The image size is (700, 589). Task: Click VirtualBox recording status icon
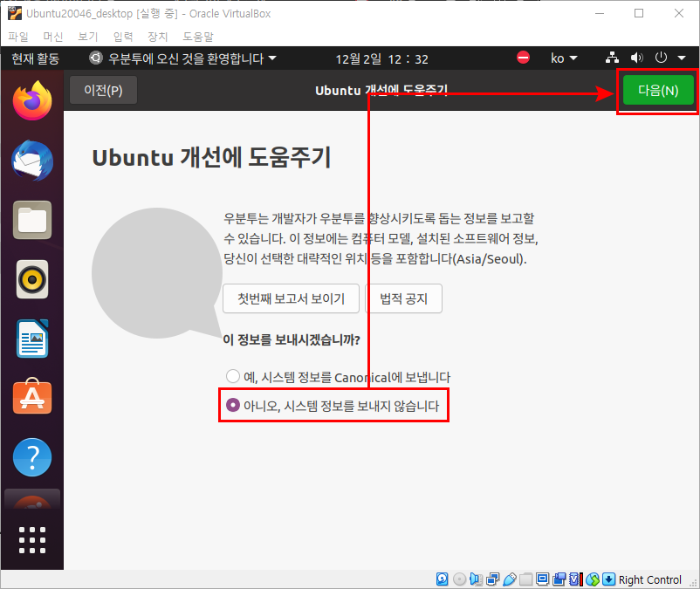point(559,579)
